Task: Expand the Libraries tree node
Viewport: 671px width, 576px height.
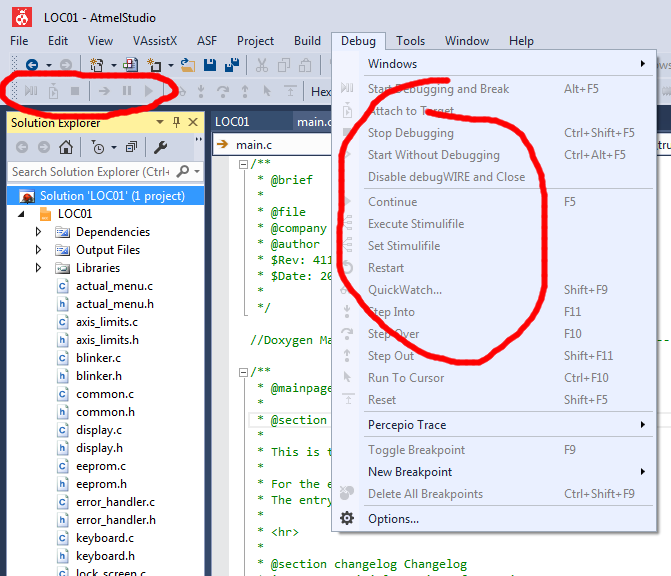Action: [x=38, y=268]
